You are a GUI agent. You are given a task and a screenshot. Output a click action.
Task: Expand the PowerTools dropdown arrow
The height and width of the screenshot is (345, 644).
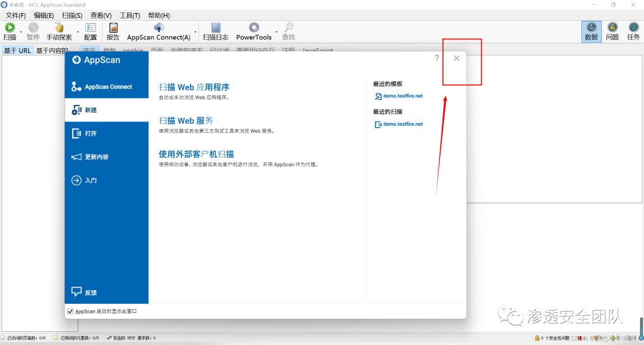click(277, 32)
